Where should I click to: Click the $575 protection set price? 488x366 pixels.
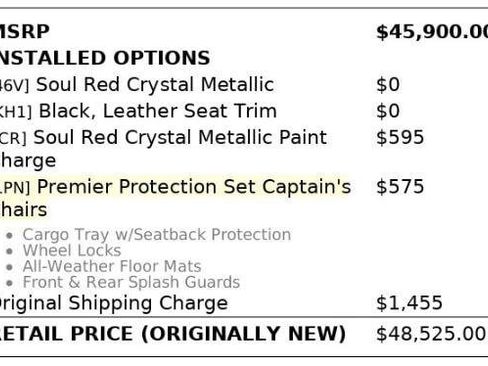click(x=400, y=186)
